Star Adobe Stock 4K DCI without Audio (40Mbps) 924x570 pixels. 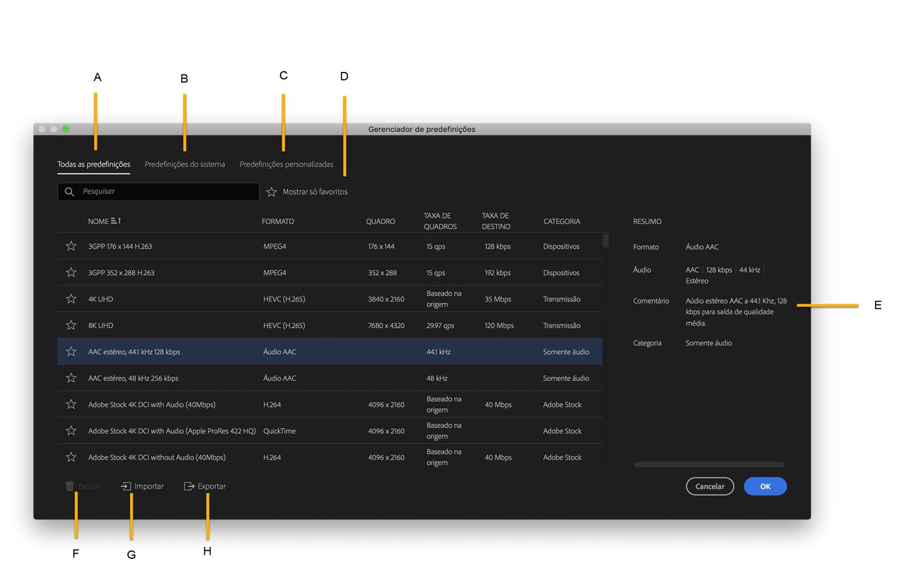coord(71,457)
